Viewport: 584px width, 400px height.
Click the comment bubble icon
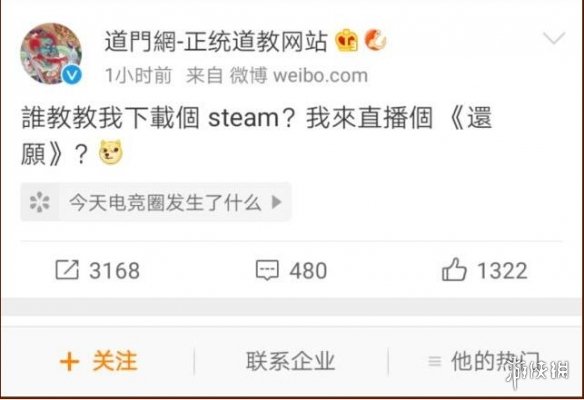pos(267,270)
